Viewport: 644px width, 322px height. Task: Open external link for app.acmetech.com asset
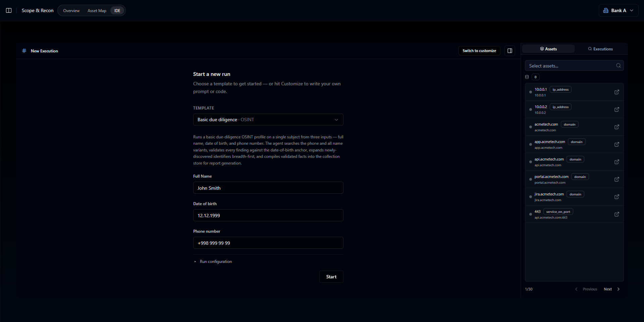point(617,144)
